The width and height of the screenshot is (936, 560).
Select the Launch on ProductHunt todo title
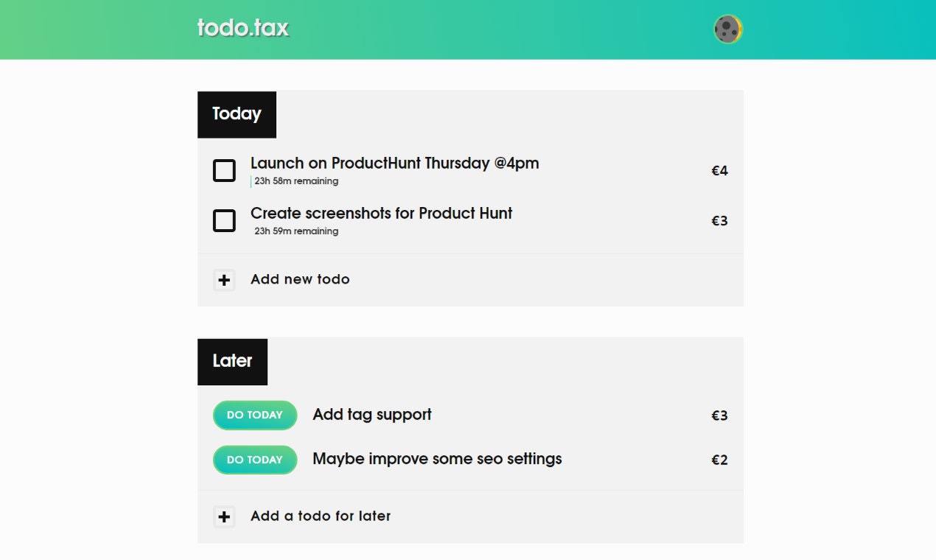395,163
